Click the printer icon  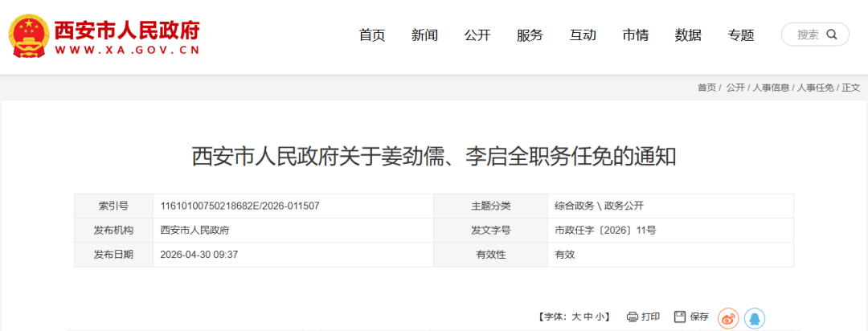(633, 317)
